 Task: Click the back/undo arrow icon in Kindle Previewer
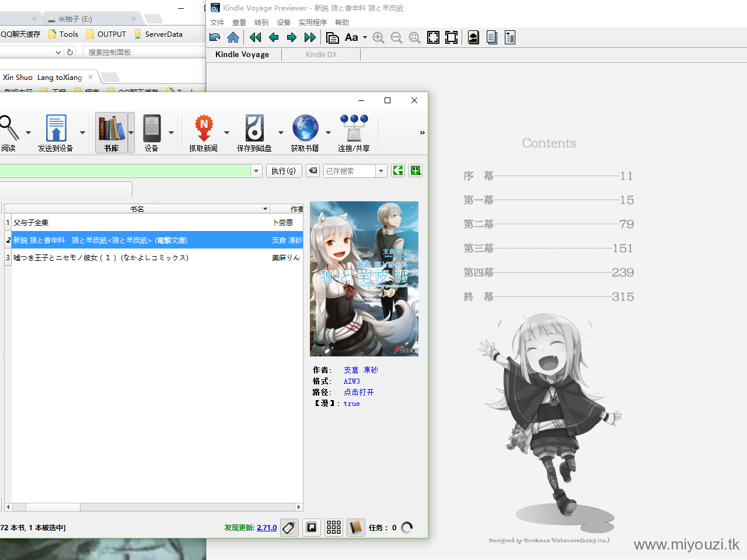click(x=215, y=37)
